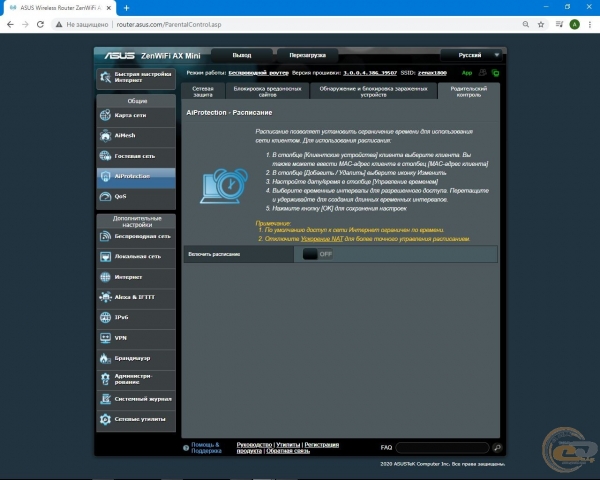
Task: Open the Chrome reading list icon
Action: [559, 24]
